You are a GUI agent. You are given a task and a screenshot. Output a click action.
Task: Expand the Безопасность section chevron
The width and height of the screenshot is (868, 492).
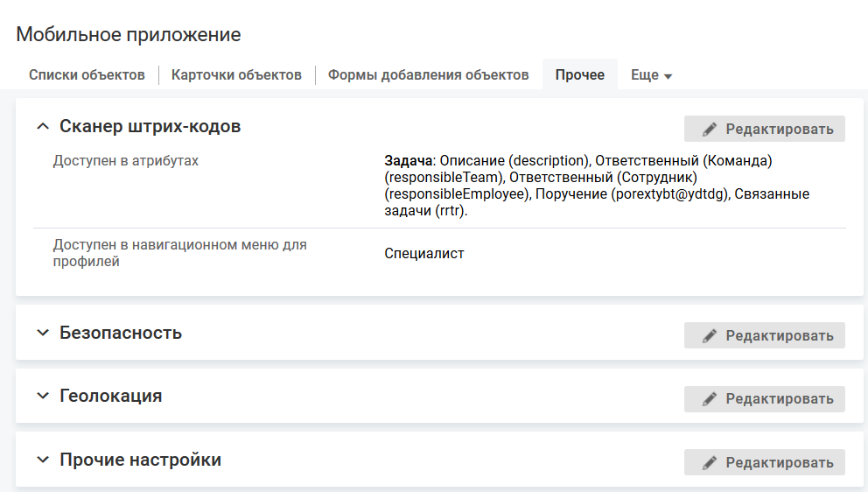coord(42,333)
